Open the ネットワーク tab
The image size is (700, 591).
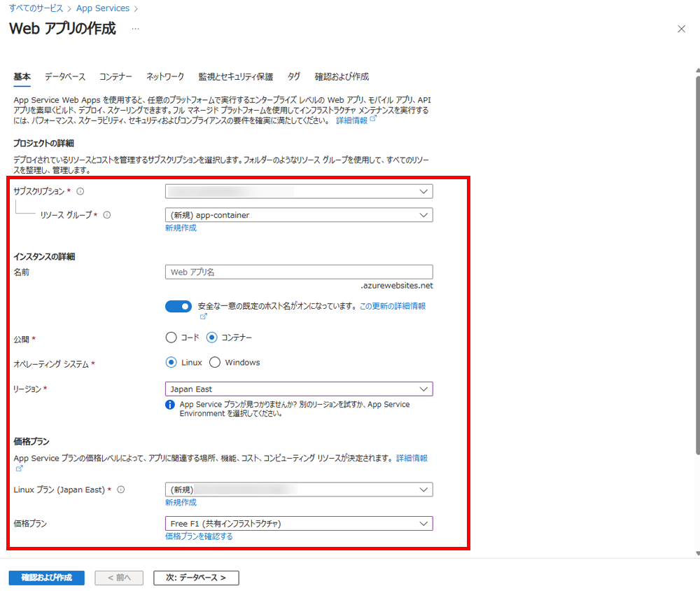click(165, 77)
